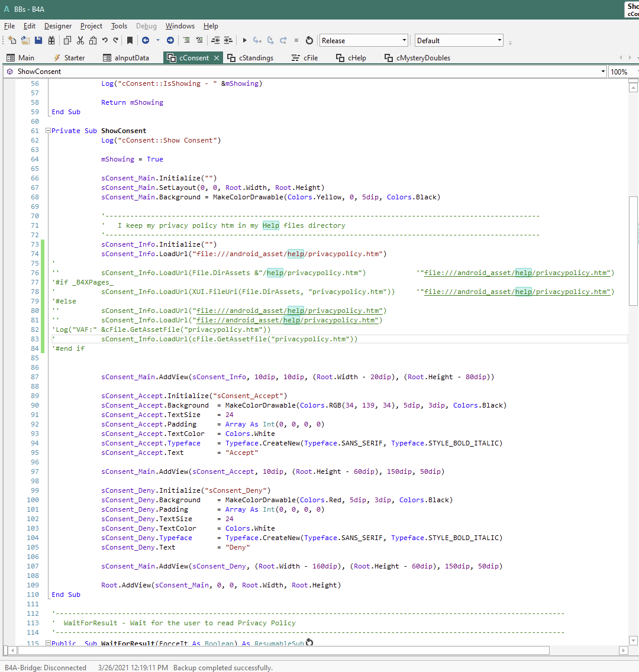Open the Tools menu

(119, 26)
